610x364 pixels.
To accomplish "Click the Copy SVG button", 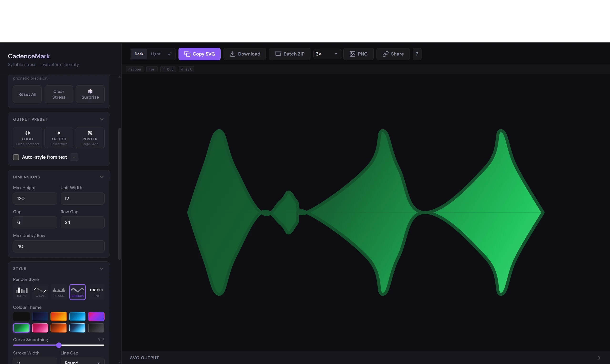I will 199,54.
